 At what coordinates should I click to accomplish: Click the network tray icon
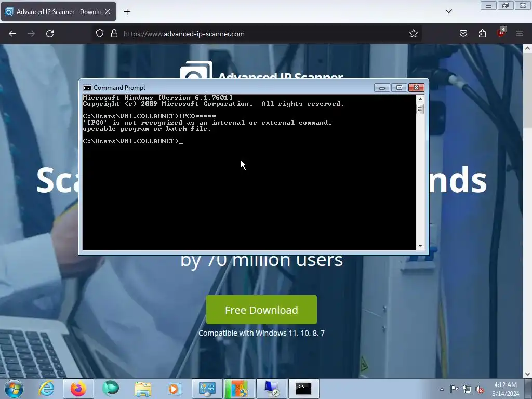[467, 389]
